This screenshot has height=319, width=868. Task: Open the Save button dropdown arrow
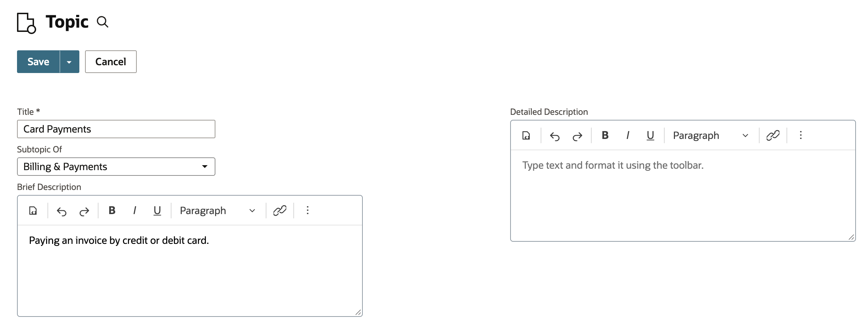[x=69, y=62]
